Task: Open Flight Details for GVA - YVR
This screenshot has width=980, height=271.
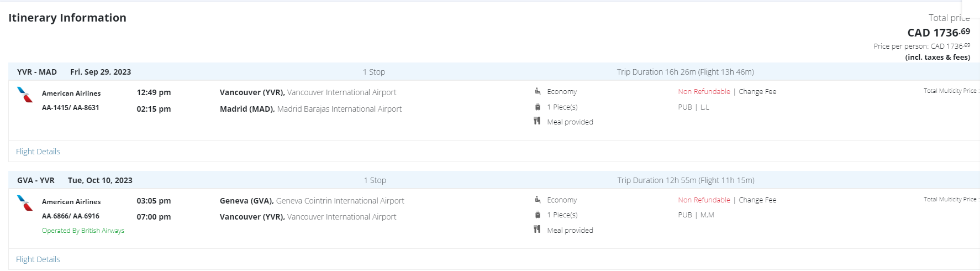Action: [x=38, y=259]
